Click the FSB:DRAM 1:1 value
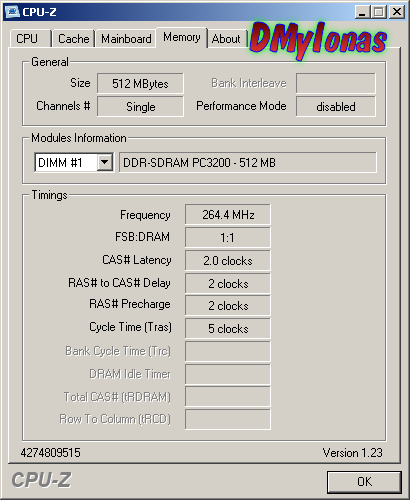 click(x=228, y=237)
